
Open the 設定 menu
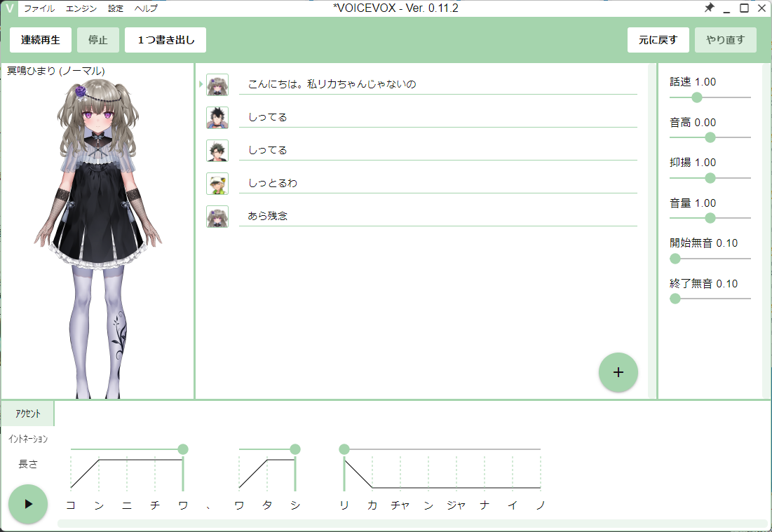pyautogui.click(x=114, y=8)
